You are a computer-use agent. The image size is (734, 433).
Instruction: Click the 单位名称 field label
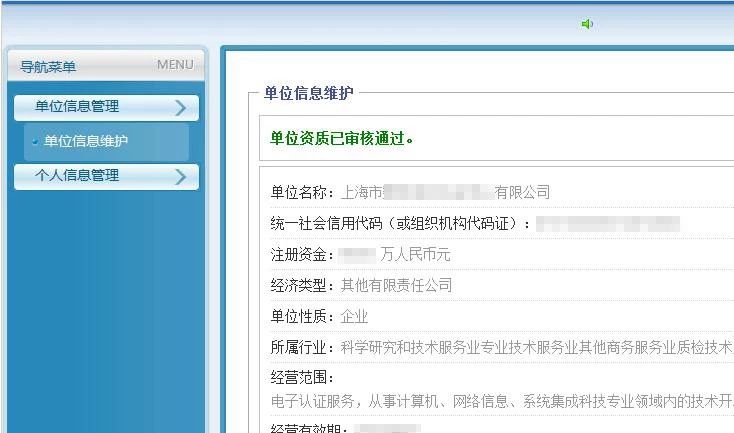[302, 192]
